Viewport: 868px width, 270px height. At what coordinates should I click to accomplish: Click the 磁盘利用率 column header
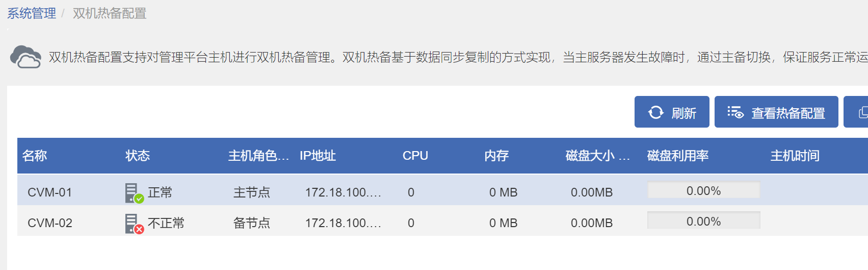tap(677, 156)
